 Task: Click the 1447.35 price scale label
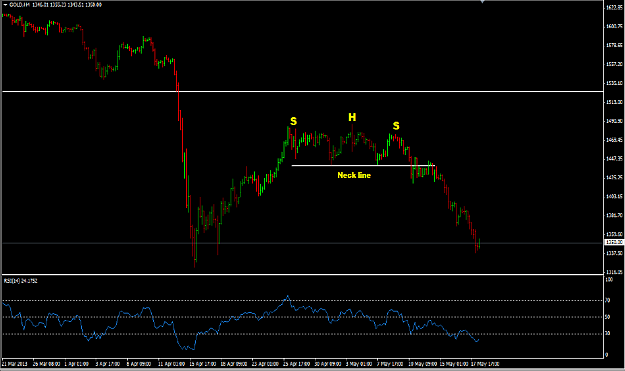point(614,159)
